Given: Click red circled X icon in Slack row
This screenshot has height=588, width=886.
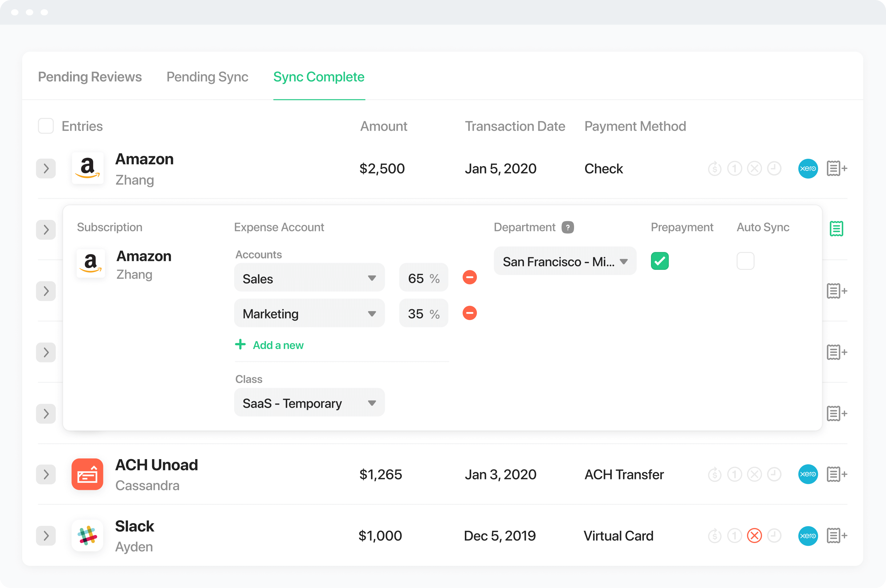Looking at the screenshot, I should pos(754,535).
